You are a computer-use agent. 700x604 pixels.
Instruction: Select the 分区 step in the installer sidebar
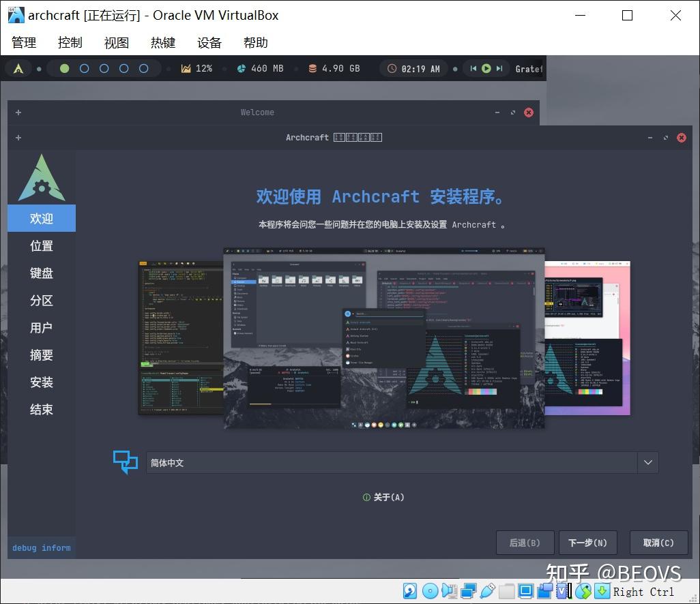click(x=41, y=301)
